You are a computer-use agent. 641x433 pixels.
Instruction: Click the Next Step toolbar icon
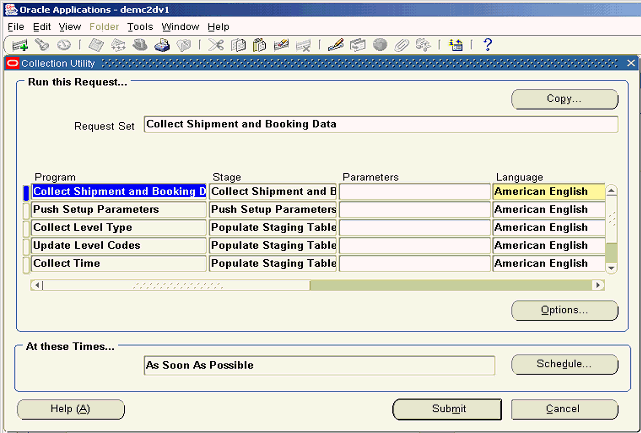coord(118,45)
